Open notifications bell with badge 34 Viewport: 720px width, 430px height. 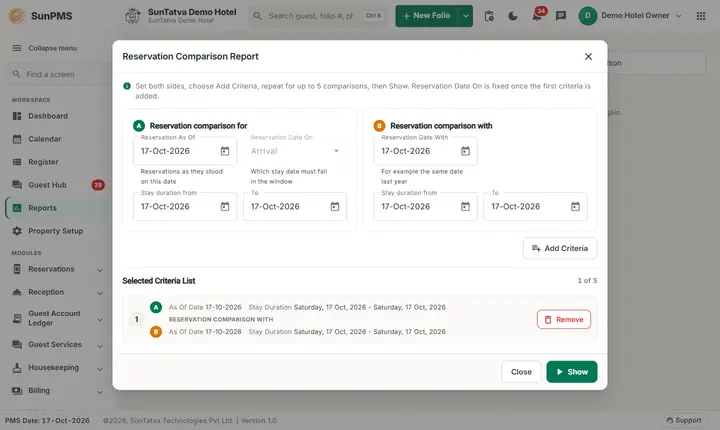coord(537,16)
